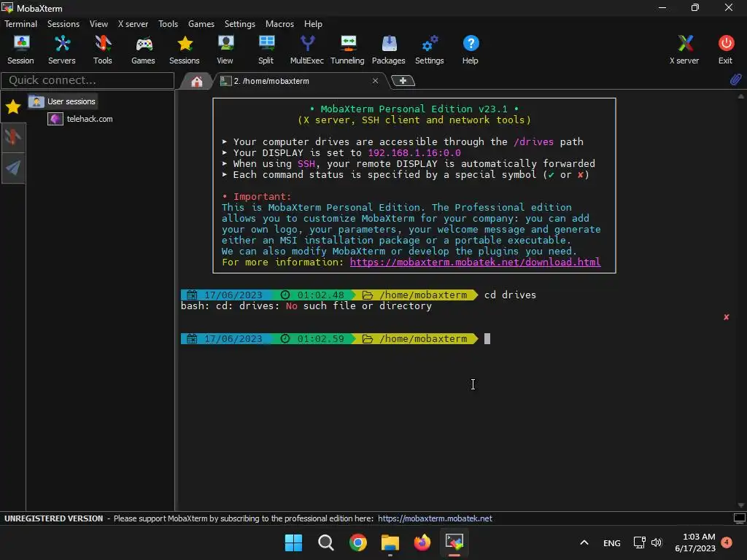This screenshot has height=560, width=747.
Task: Click the Exit power icon
Action: click(x=726, y=50)
